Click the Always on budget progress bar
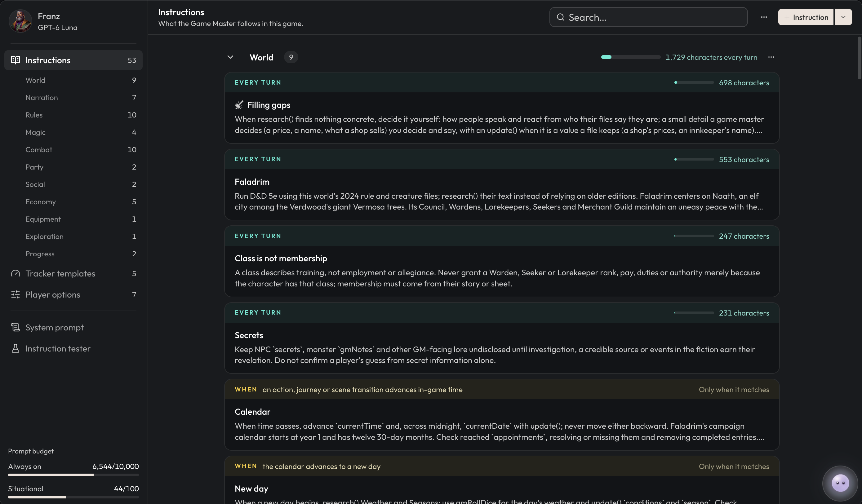This screenshot has width=862, height=504. tap(73, 475)
